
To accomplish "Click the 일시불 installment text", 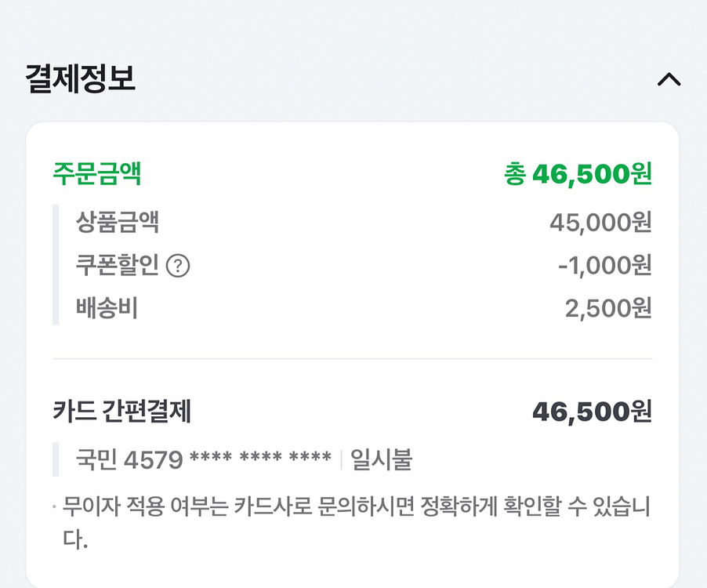I will 381,459.
